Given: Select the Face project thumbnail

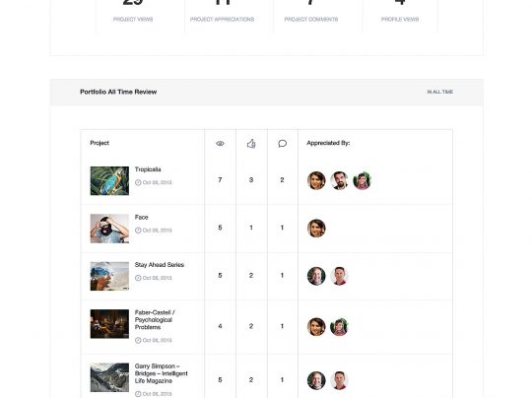Looking at the screenshot, I should point(109,229).
